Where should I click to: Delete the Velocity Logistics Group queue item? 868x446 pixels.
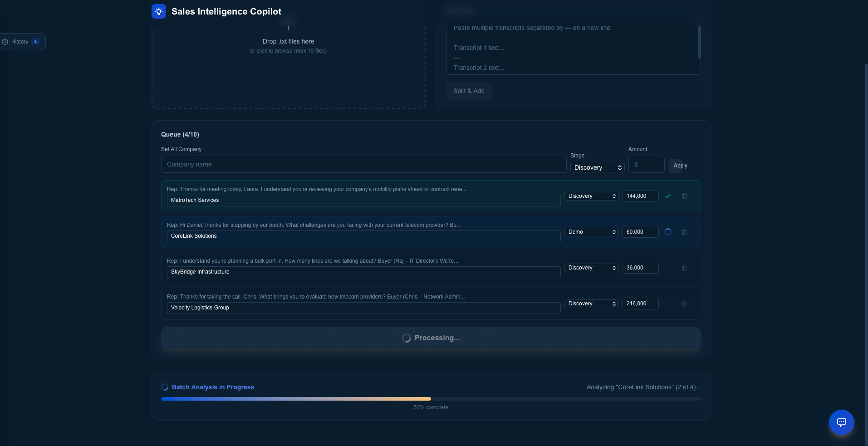pyautogui.click(x=684, y=304)
